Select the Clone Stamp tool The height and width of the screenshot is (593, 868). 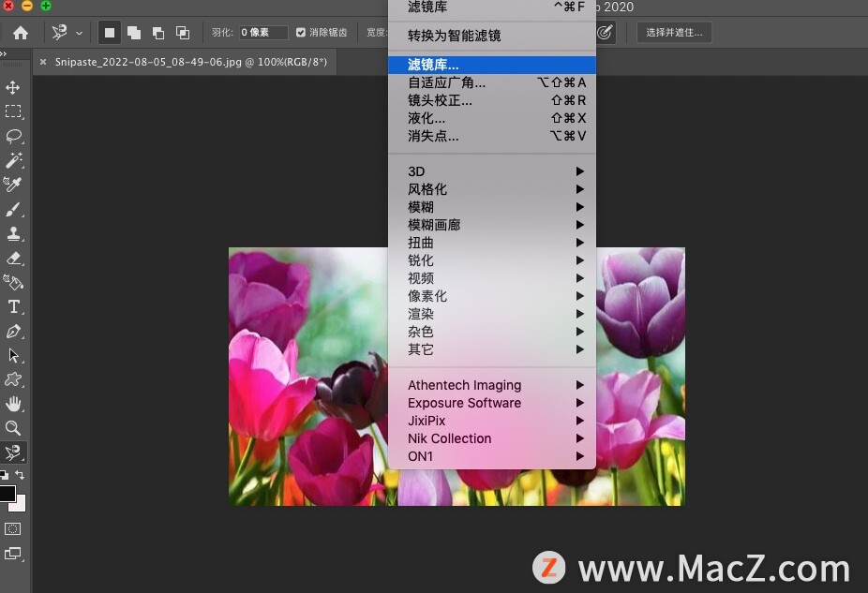coord(13,233)
